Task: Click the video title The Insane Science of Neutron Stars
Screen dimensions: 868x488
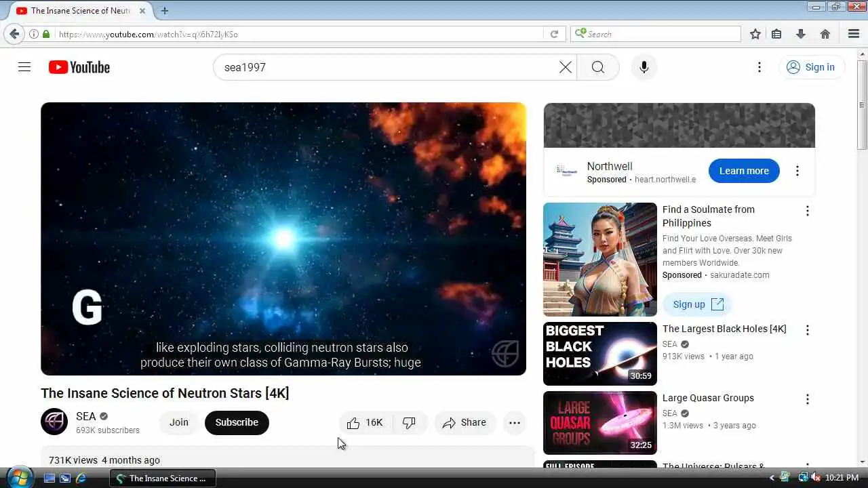Action: (165, 393)
